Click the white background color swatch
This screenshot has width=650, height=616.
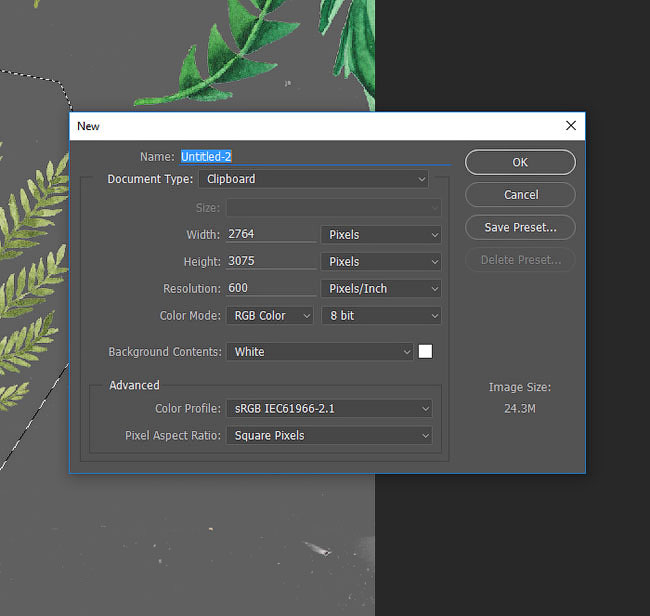coord(425,352)
